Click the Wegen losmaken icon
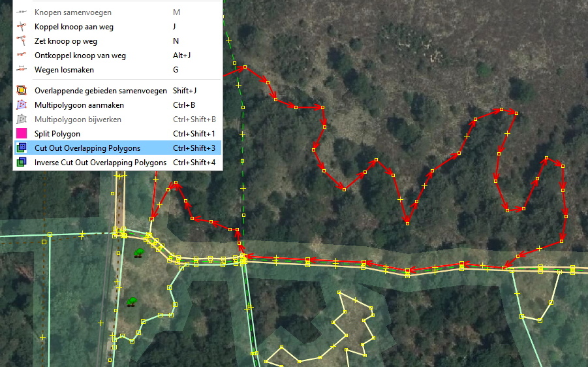The image size is (588, 367). click(22, 69)
